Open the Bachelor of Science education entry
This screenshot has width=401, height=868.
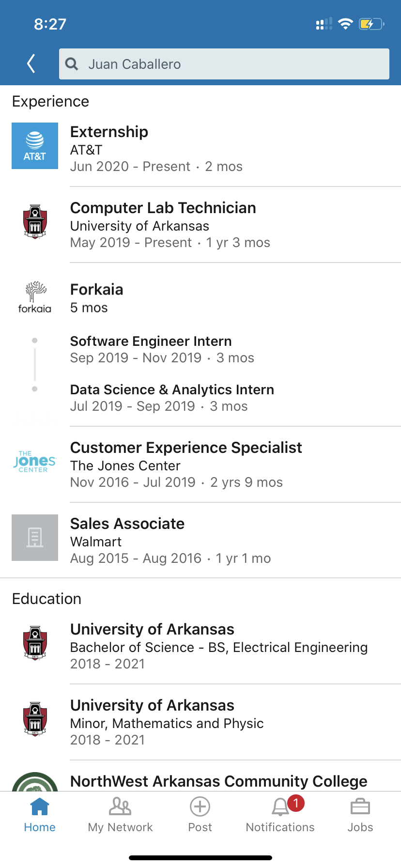218,647
